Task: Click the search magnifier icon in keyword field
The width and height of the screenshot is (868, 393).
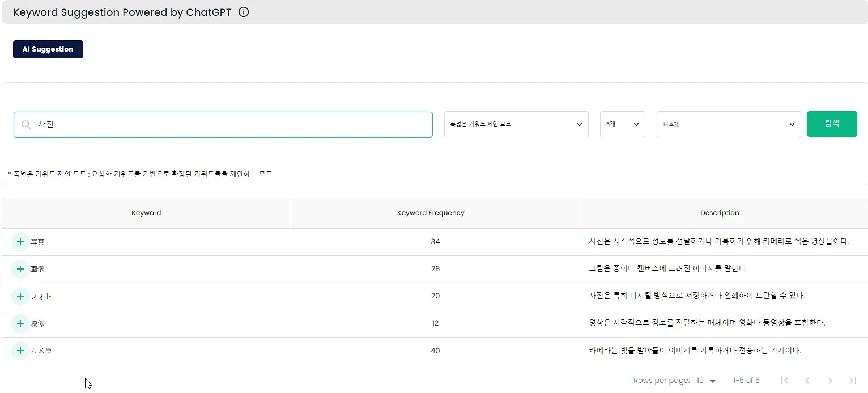Action: [x=26, y=125]
